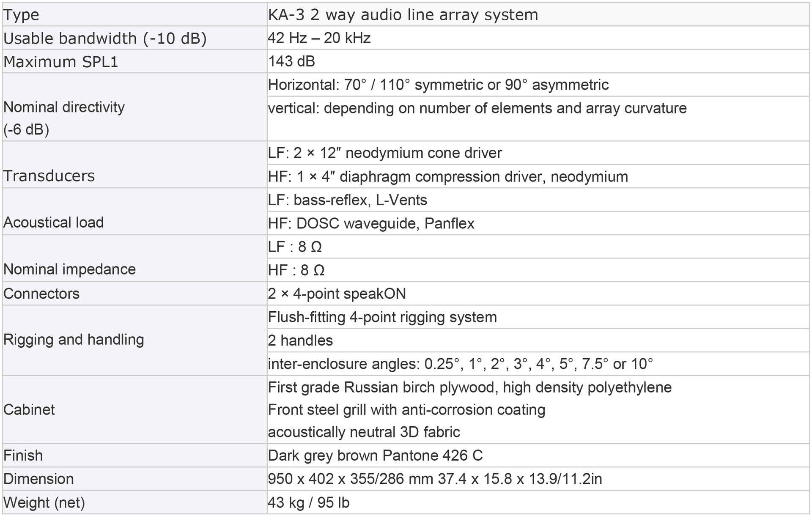Click the 'Type' row label
Image resolution: width=812 pixels, height=516 pixels.
[x=21, y=15]
